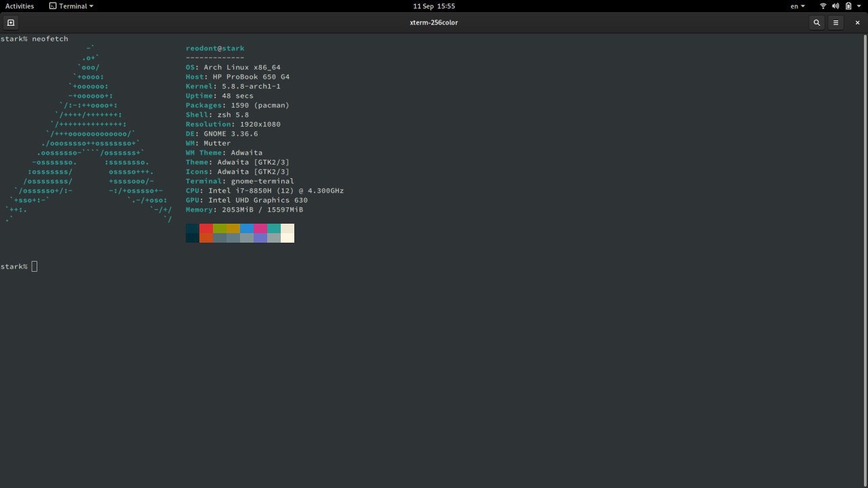Click the 'DE: GNOME 3.36.6' line
The image size is (868, 488).
(x=222, y=134)
